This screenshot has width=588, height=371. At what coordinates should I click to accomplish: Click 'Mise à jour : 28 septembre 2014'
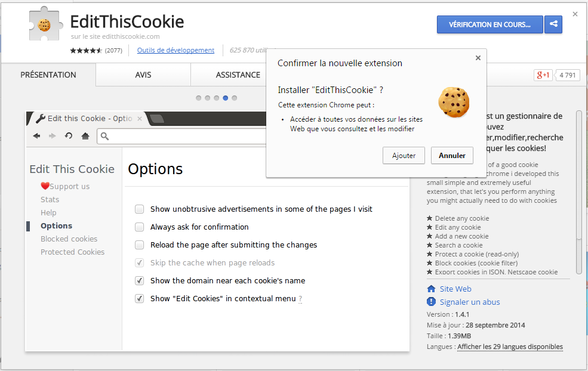[x=476, y=325]
